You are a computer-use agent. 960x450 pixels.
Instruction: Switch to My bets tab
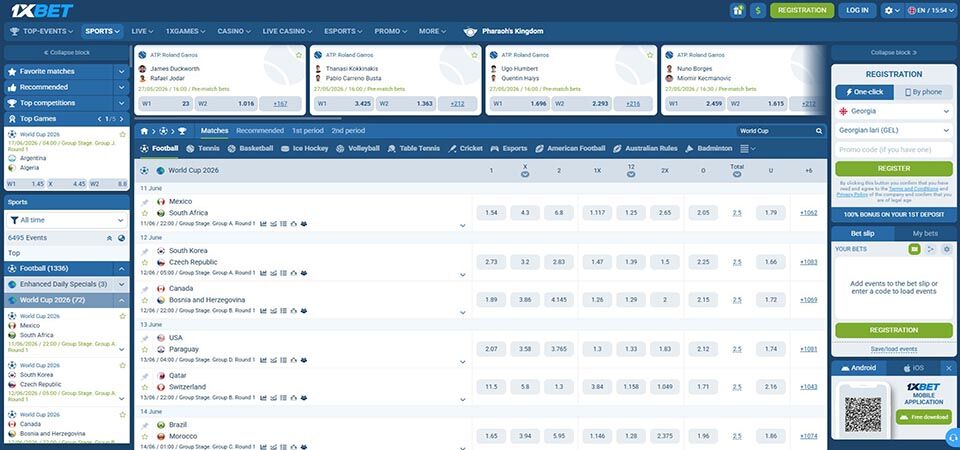coord(925,234)
